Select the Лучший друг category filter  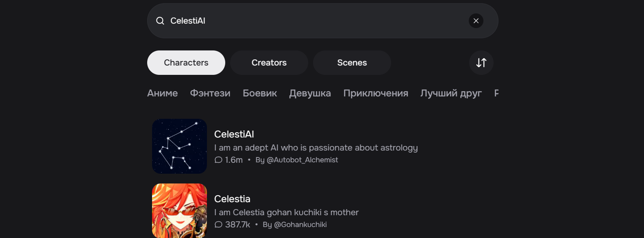[451, 93]
